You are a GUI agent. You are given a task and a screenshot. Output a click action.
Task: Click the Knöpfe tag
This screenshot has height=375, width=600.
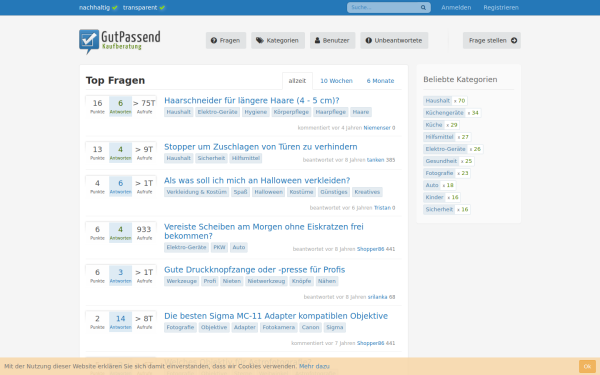[302, 281]
